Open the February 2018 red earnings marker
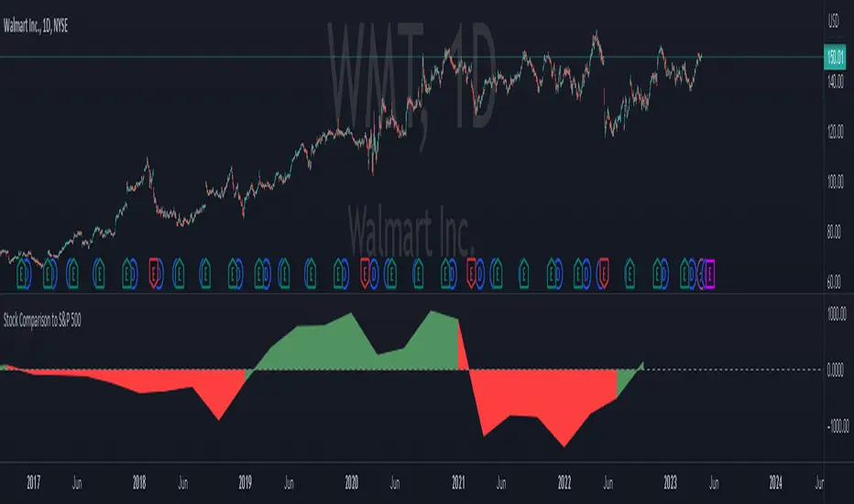 pyautogui.click(x=154, y=273)
